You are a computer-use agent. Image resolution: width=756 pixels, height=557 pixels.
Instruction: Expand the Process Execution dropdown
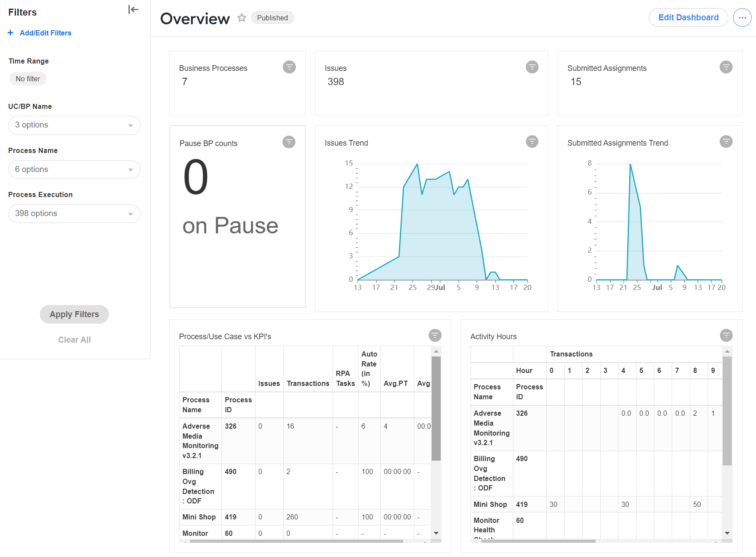click(74, 214)
